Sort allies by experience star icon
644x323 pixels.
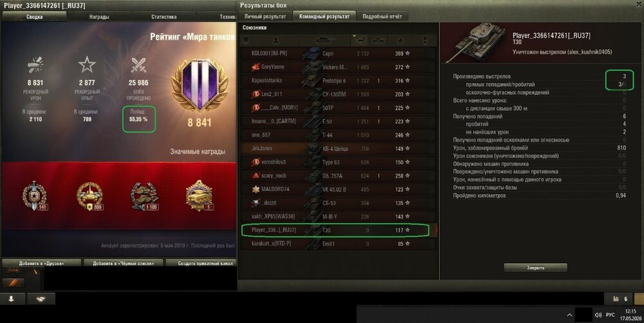click(x=401, y=40)
